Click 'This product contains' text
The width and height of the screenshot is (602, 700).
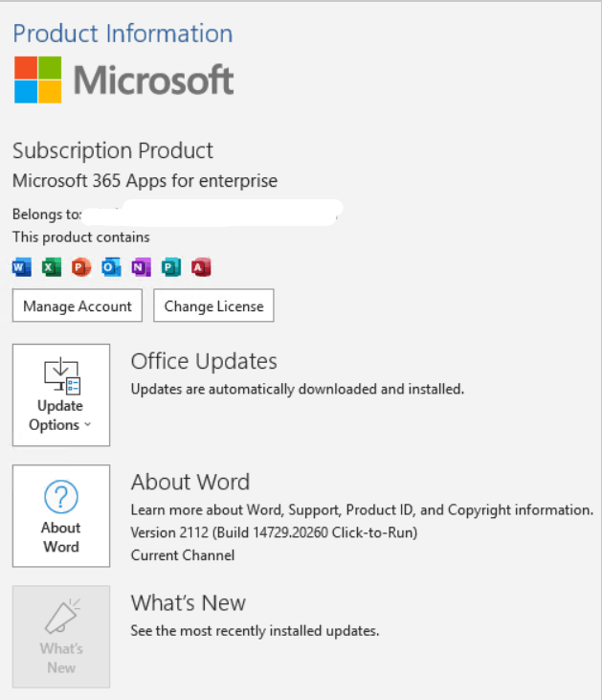pos(81,237)
